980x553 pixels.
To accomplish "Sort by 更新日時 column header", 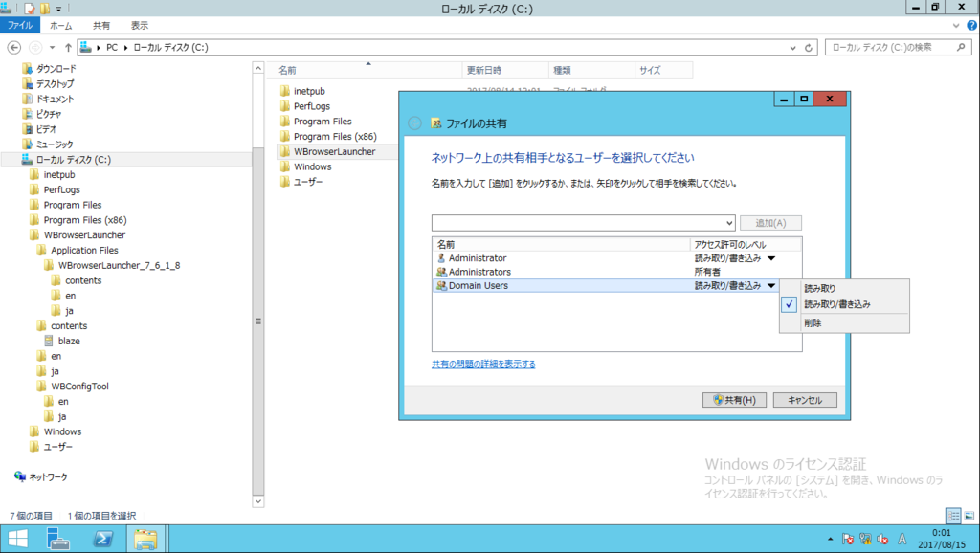I will tap(505, 71).
